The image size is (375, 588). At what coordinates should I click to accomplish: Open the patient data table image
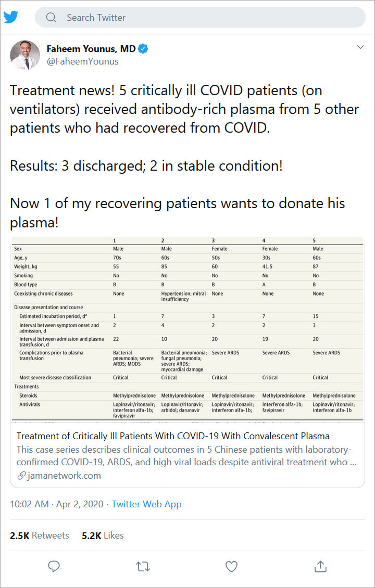[x=187, y=329]
